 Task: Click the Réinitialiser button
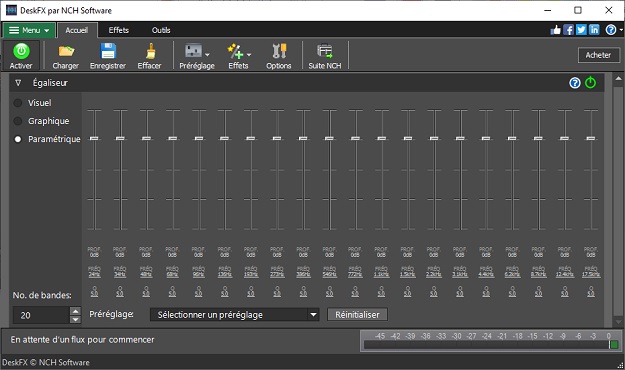pyautogui.click(x=357, y=315)
